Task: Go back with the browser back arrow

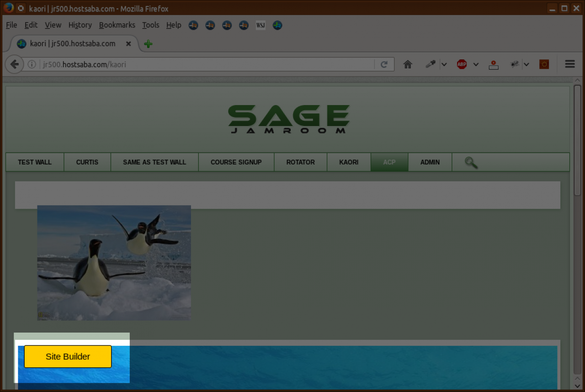Action: (x=14, y=64)
